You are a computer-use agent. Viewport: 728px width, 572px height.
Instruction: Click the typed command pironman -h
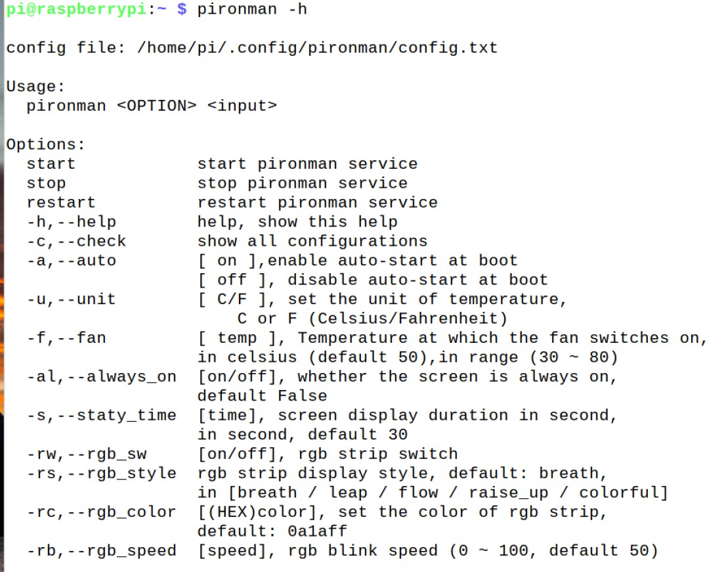coord(251,9)
